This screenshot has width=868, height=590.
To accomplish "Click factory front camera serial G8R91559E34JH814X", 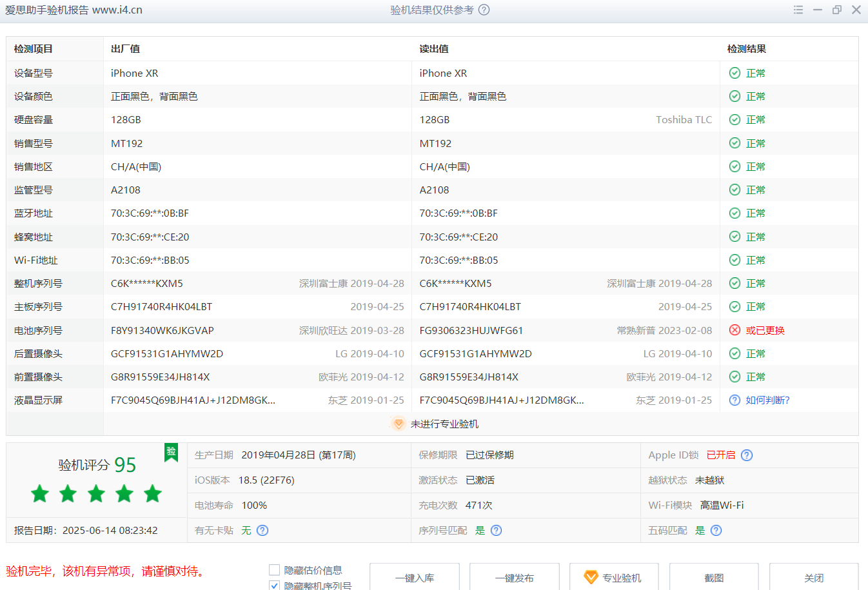I will [x=160, y=377].
